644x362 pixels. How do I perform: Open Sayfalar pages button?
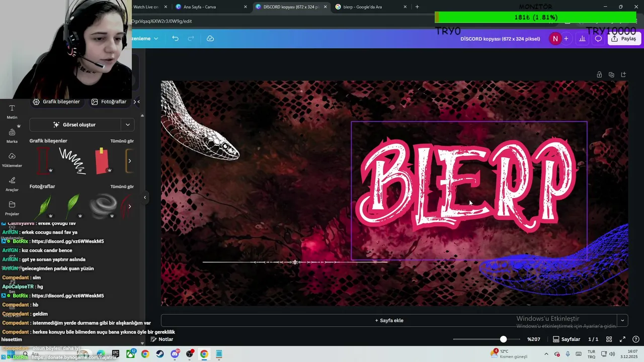point(567,339)
